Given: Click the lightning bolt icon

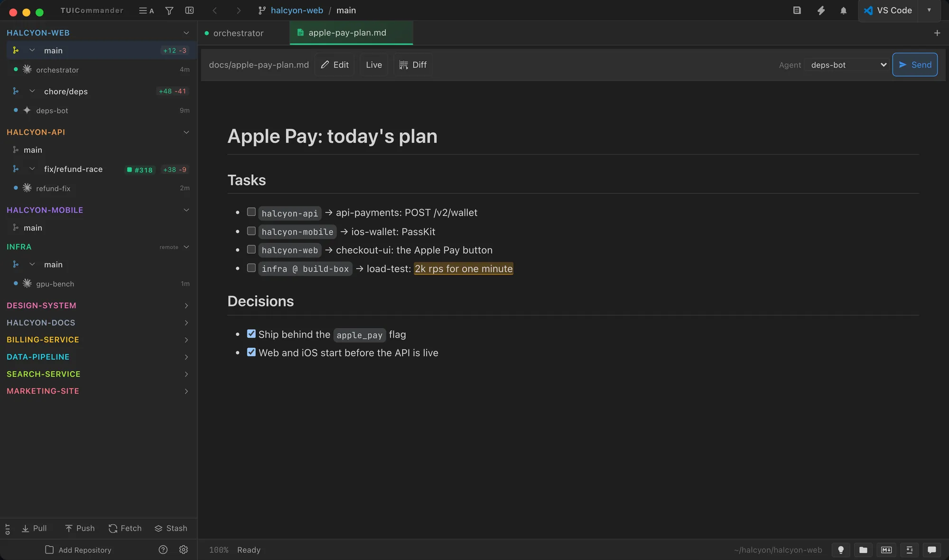Looking at the screenshot, I should [821, 10].
